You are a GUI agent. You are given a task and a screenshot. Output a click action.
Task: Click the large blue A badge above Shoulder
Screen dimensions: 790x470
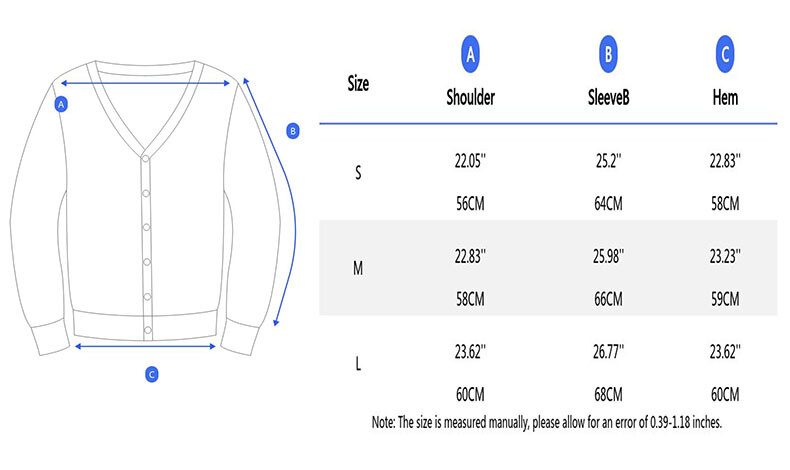(471, 54)
